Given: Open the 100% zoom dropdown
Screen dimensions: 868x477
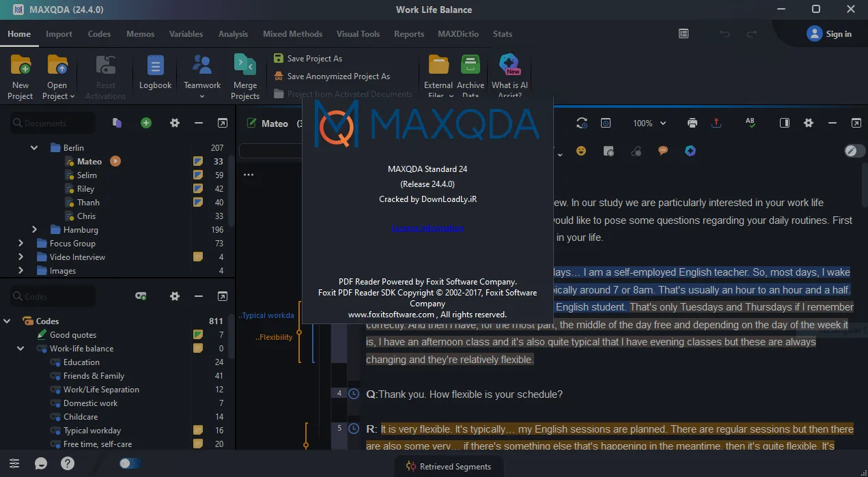Looking at the screenshot, I should pos(649,123).
